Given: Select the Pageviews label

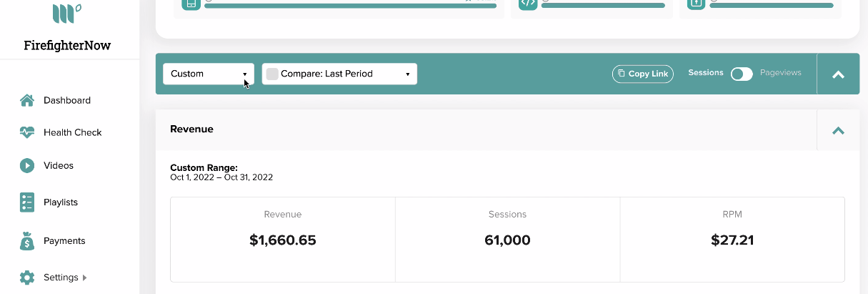Looking at the screenshot, I should pyautogui.click(x=781, y=73).
